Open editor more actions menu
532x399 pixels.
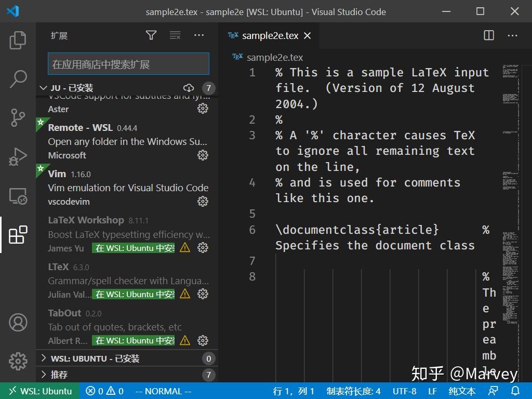pyautogui.click(x=512, y=35)
